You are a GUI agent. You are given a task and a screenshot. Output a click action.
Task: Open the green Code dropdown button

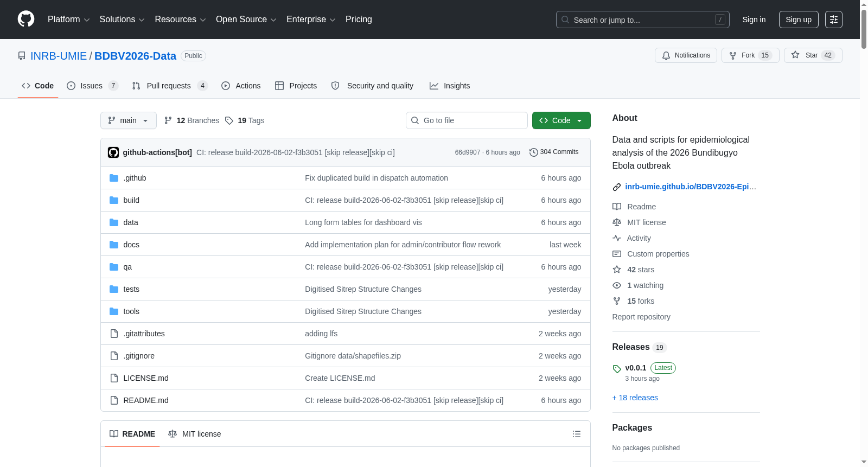(561, 120)
